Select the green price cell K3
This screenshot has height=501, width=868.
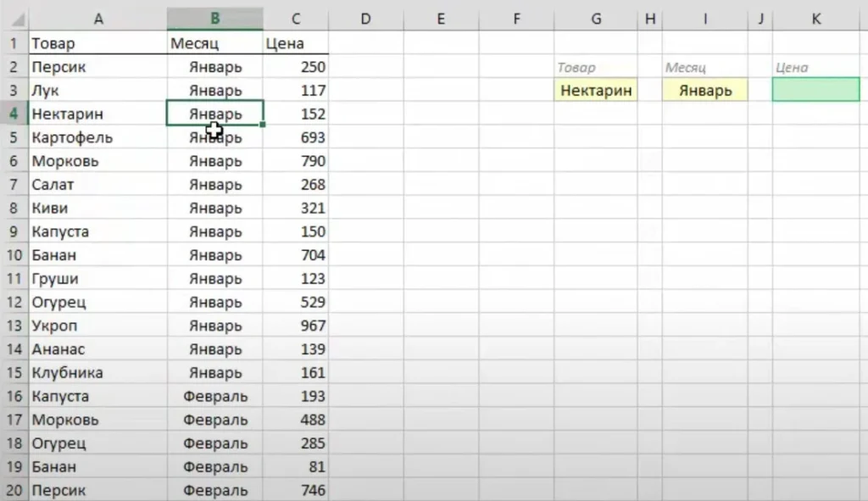815,90
